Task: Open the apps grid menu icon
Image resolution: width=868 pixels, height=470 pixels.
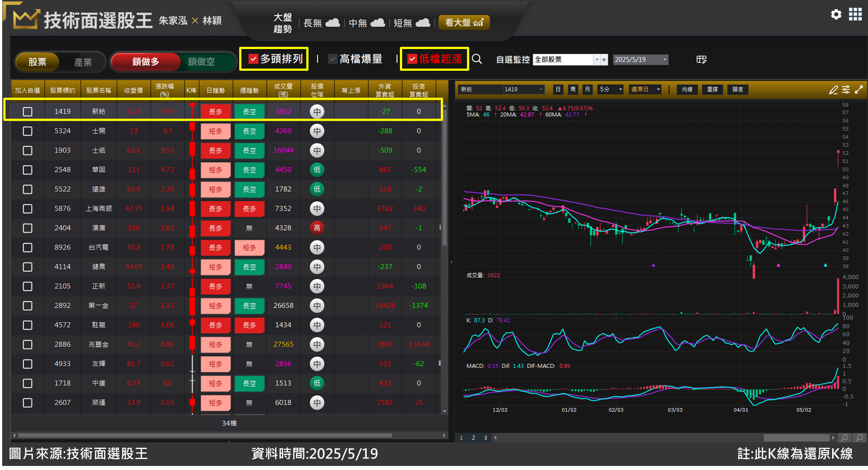Action: click(x=855, y=14)
